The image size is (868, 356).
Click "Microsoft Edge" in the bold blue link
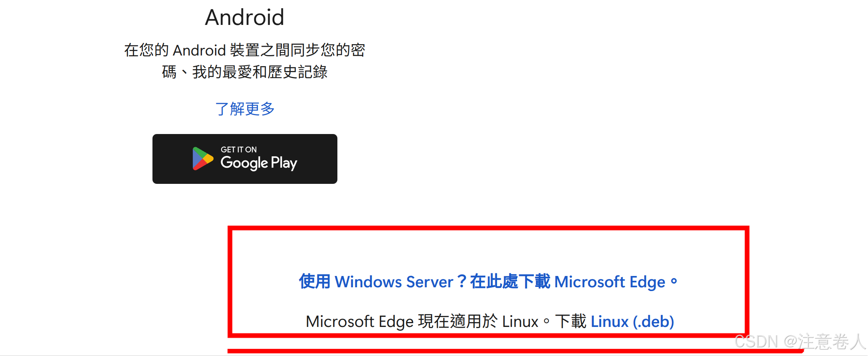(x=609, y=282)
